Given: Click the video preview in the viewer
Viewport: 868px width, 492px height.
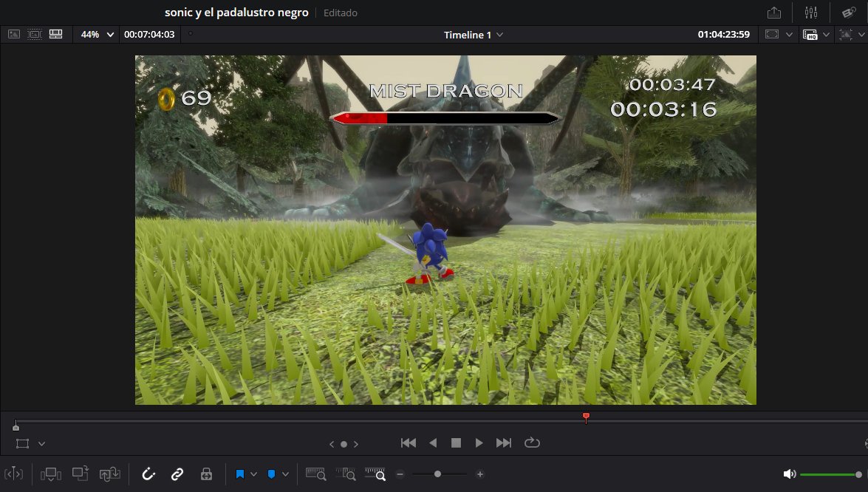Looking at the screenshot, I should 445,230.
